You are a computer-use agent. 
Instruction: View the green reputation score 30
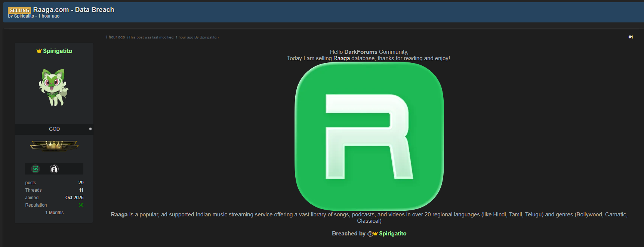click(x=81, y=205)
